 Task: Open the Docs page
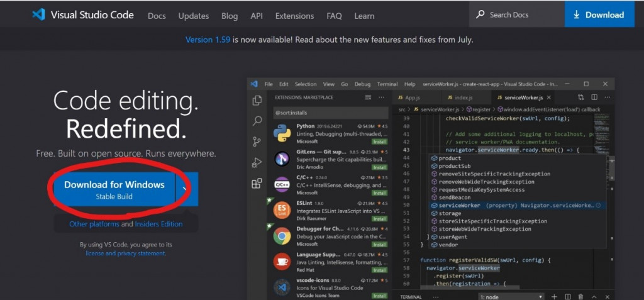pos(157,16)
